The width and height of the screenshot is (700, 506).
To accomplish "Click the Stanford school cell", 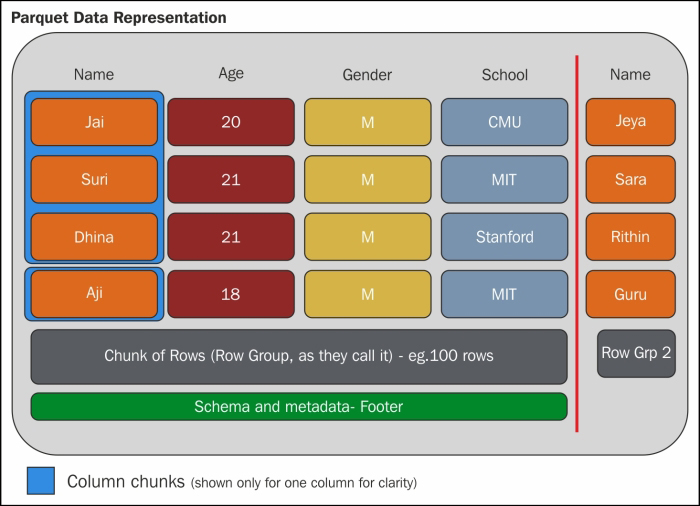I will 504,237.
